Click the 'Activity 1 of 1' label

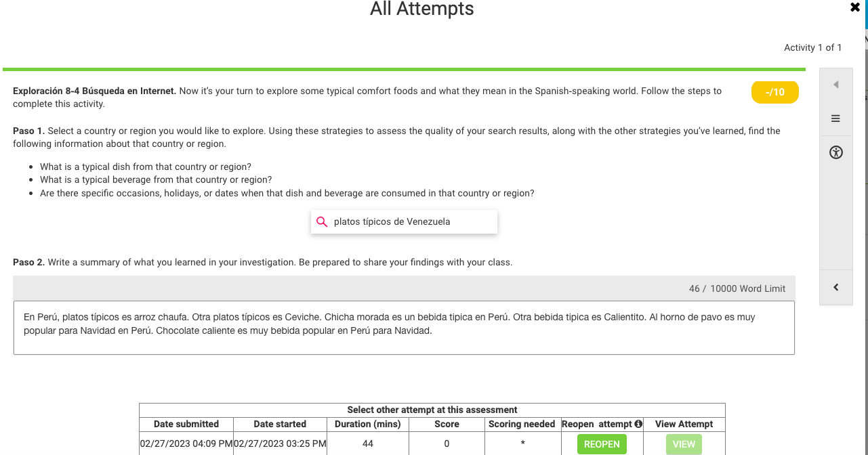(812, 47)
